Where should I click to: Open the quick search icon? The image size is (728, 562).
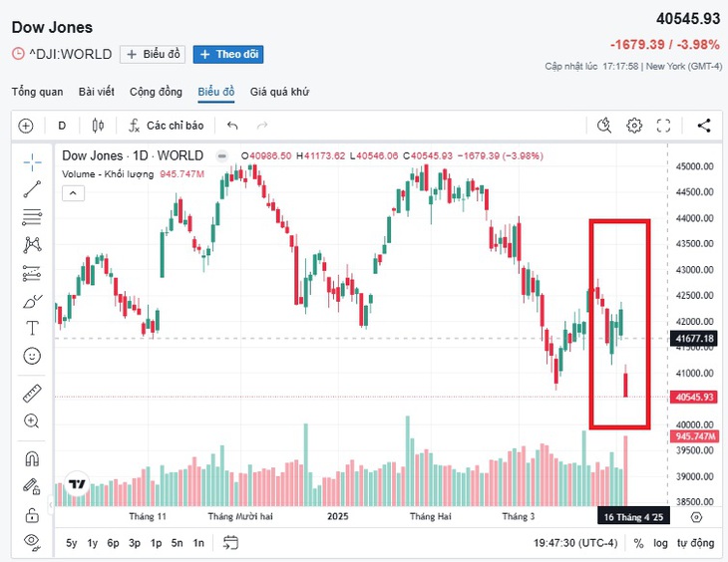tap(604, 126)
